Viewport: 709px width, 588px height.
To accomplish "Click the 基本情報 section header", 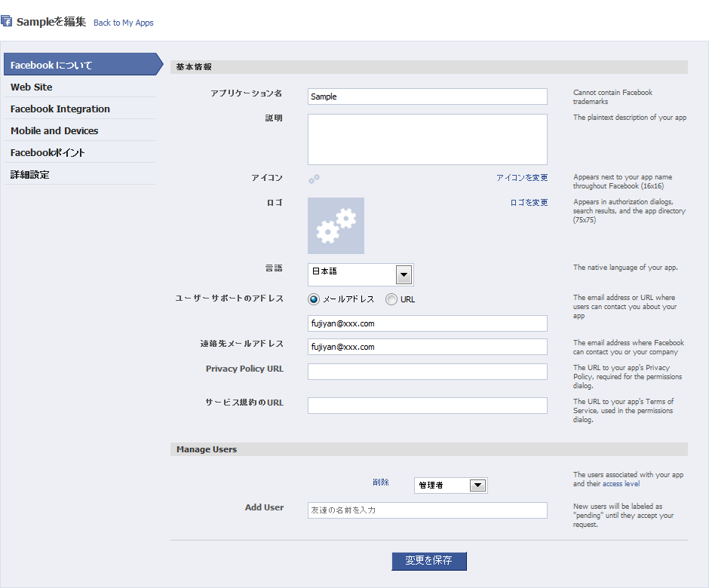I will pos(429,67).
